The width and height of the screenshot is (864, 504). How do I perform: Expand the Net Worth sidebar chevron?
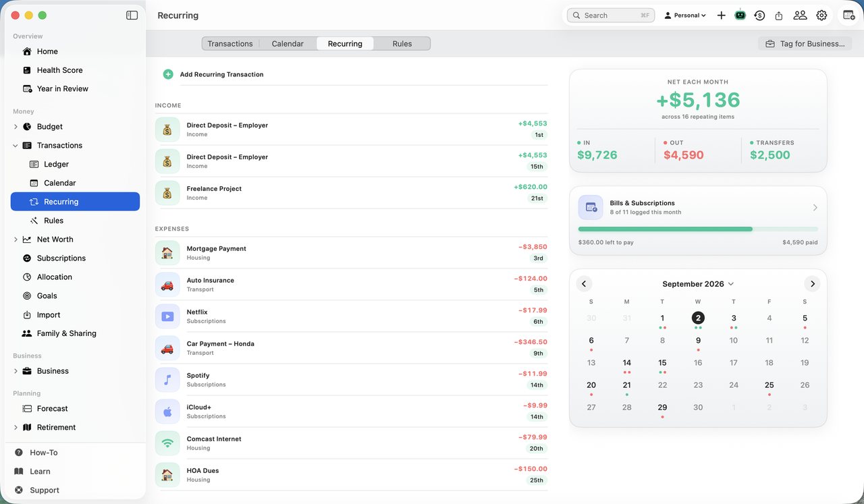coord(16,240)
